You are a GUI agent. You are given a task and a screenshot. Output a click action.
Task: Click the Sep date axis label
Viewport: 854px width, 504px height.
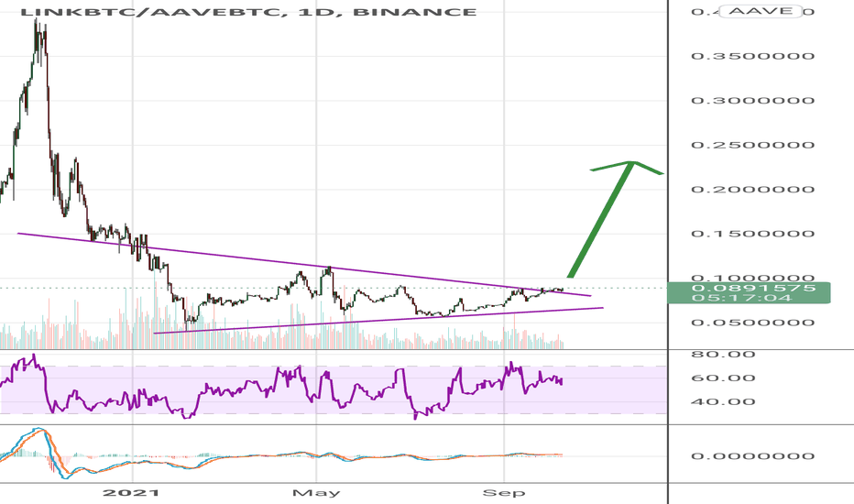[504, 493]
